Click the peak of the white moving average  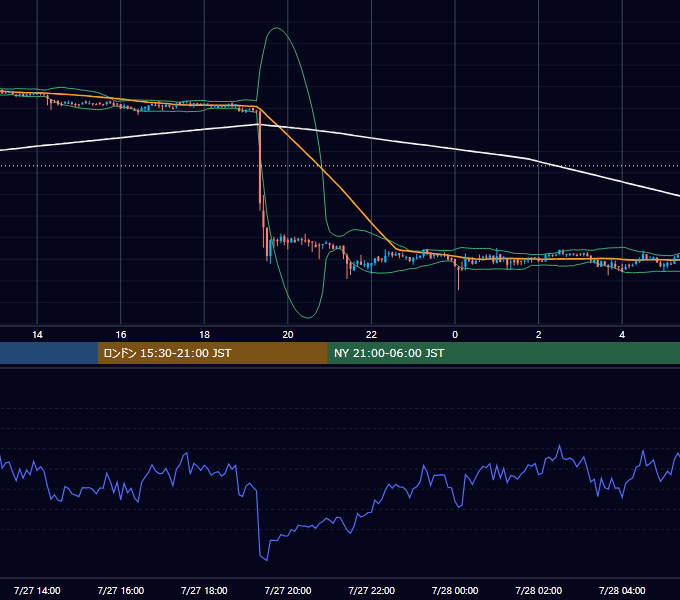click(258, 124)
